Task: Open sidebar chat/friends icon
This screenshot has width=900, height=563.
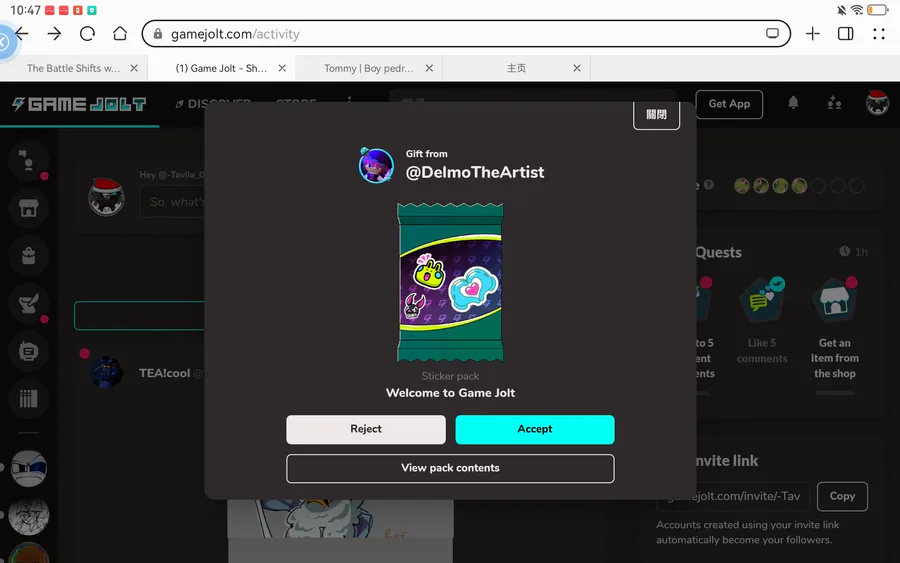Action: pos(28,161)
